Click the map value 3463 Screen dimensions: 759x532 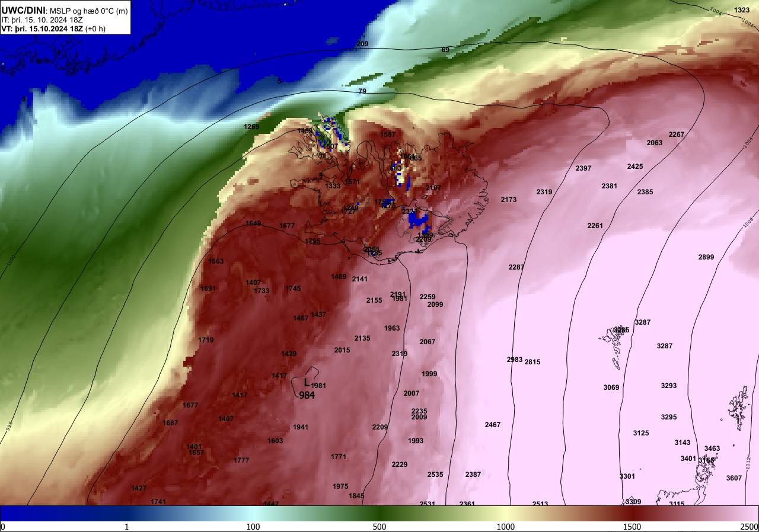pos(712,448)
